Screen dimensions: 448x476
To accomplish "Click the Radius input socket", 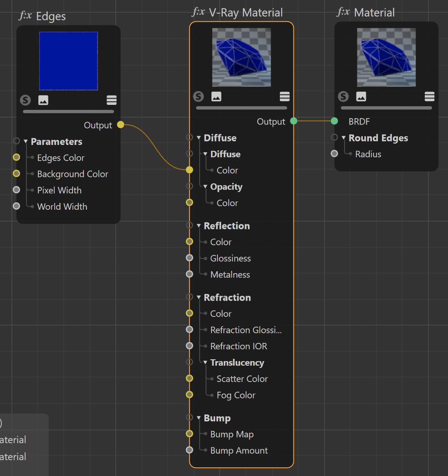I will [x=334, y=154].
